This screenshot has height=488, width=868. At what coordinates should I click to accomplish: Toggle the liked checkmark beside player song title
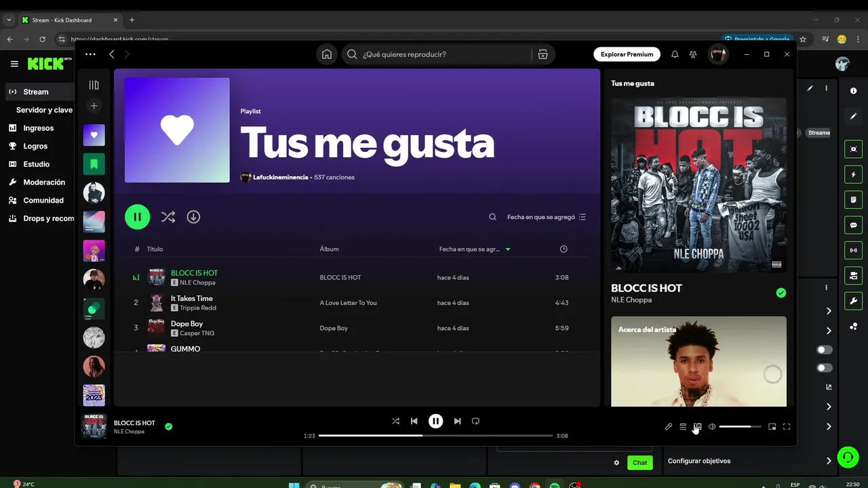click(x=168, y=426)
